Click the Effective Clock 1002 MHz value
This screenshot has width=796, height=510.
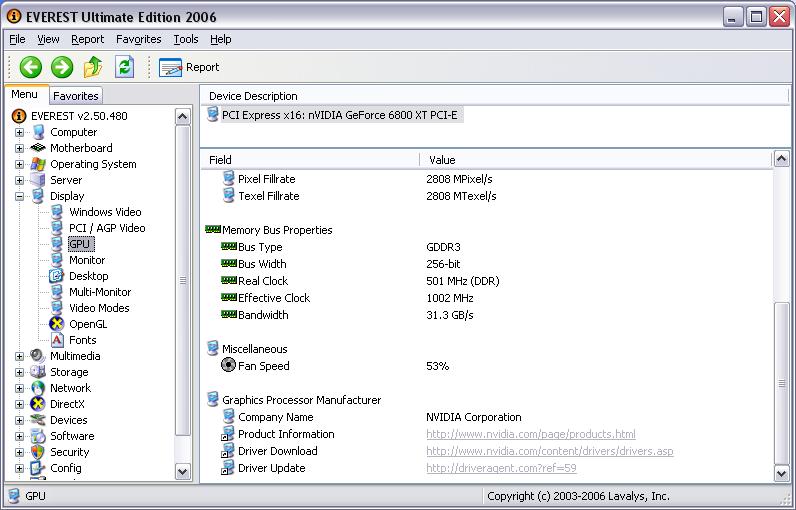450,298
